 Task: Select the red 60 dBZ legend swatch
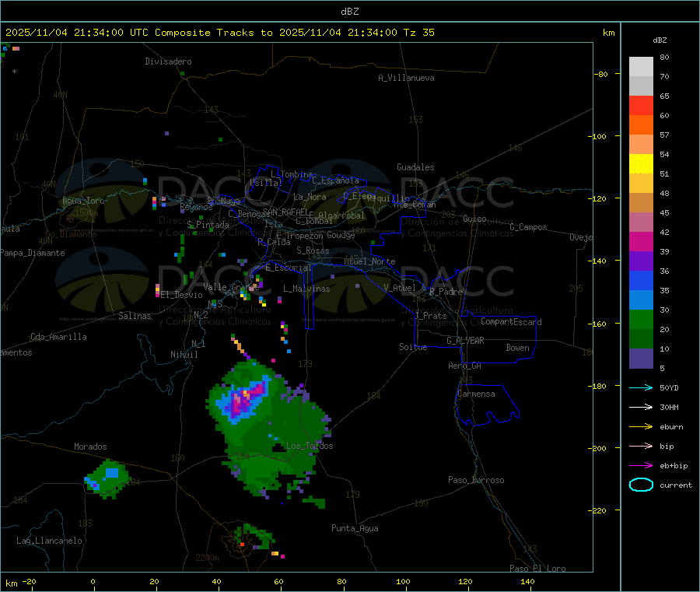641,105
